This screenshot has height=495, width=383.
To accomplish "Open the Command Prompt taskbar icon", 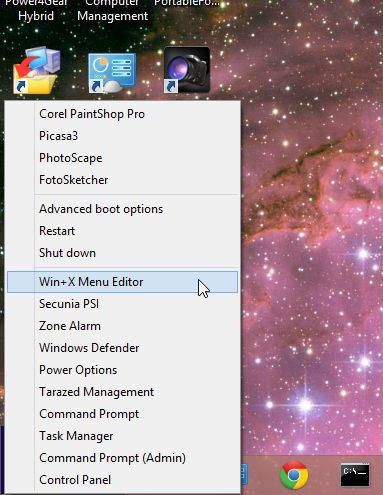I will click(355, 474).
